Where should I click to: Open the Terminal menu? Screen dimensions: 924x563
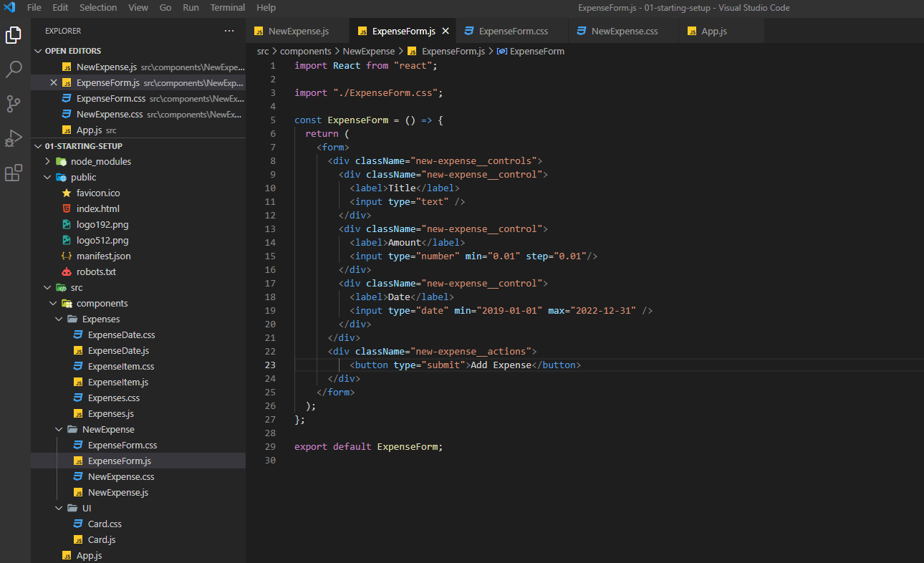click(227, 8)
